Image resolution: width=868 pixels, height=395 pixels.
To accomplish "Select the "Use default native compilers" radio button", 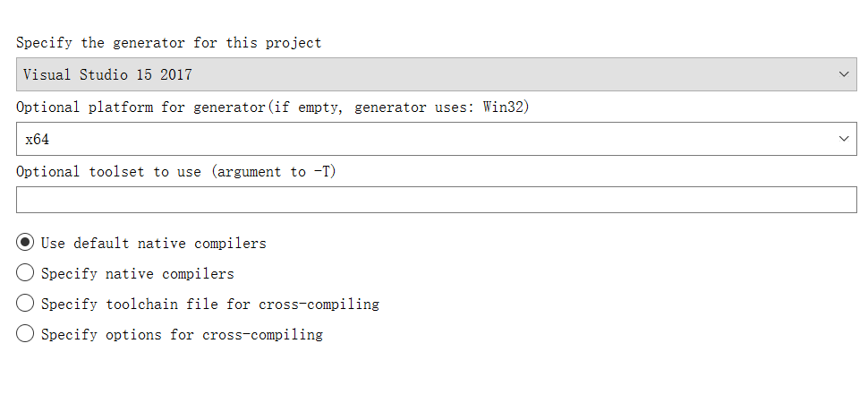I will click(x=26, y=243).
